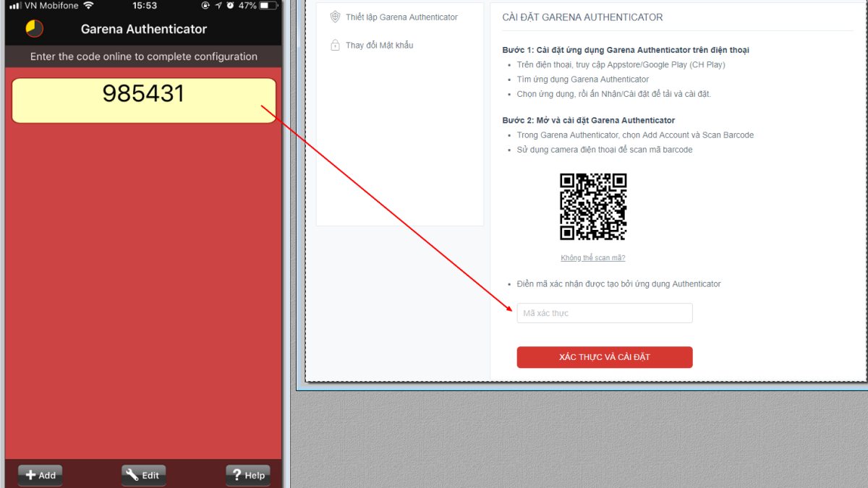
Task: Click the shield icon beside Thiết lập Garena Authenticator
Action: 335,17
